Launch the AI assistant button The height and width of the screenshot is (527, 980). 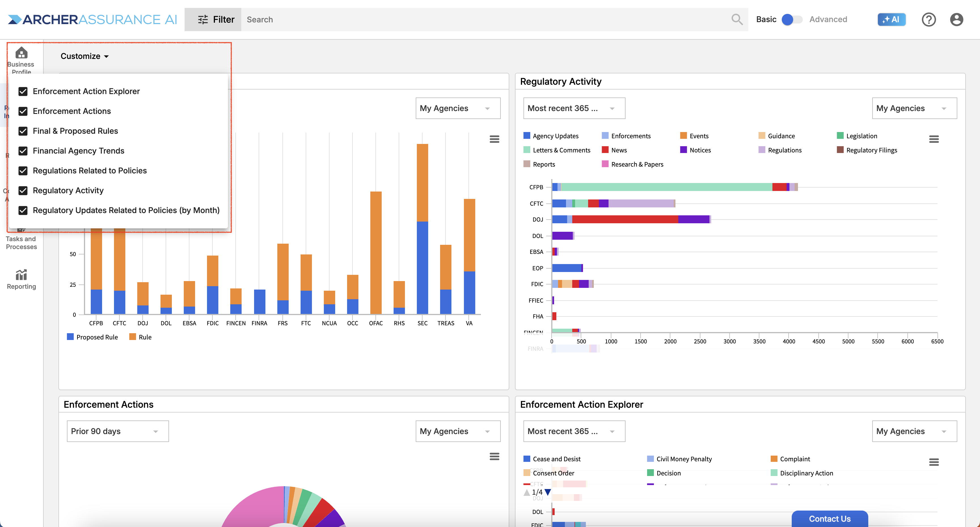[x=891, y=19]
